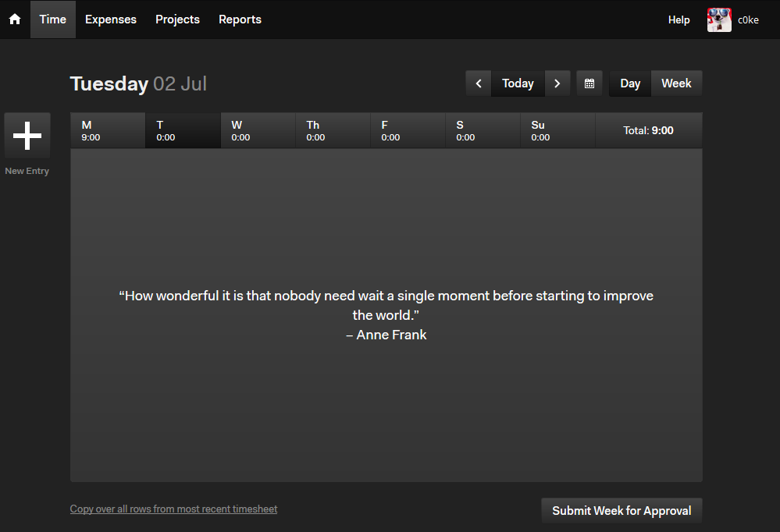Select the Wednesday day column

point(258,131)
